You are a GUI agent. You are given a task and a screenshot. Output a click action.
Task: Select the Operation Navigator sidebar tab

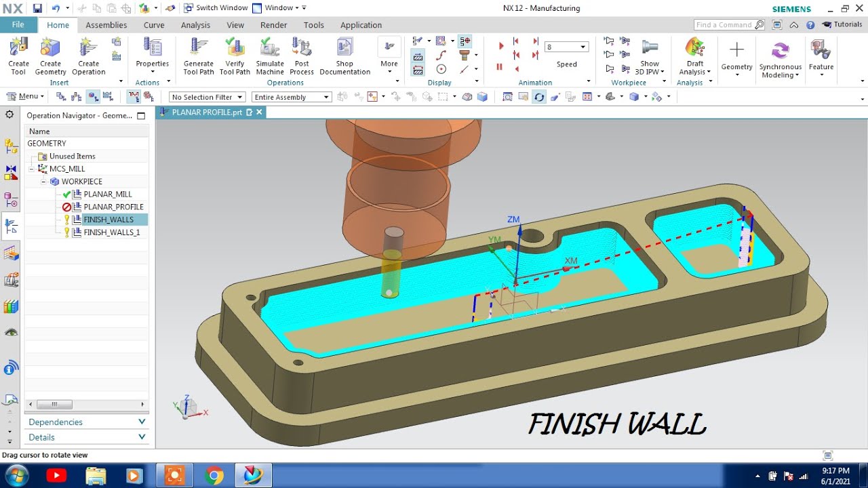click(x=11, y=226)
